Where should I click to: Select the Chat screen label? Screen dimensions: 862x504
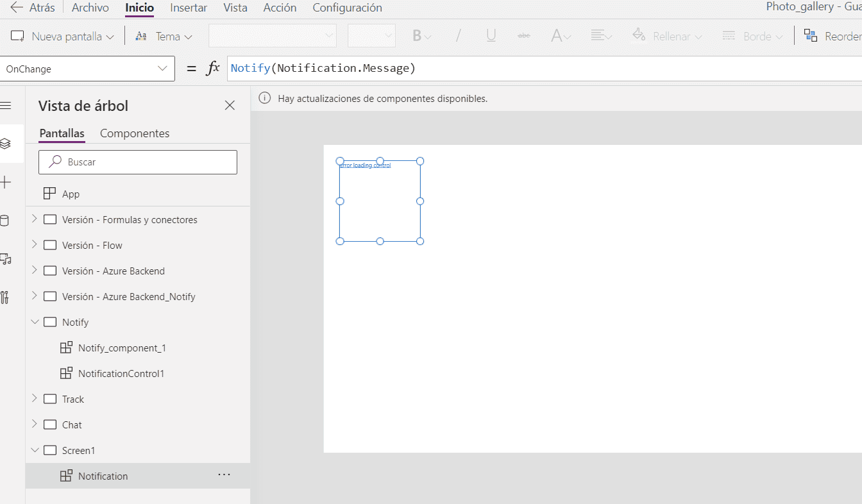72,424
